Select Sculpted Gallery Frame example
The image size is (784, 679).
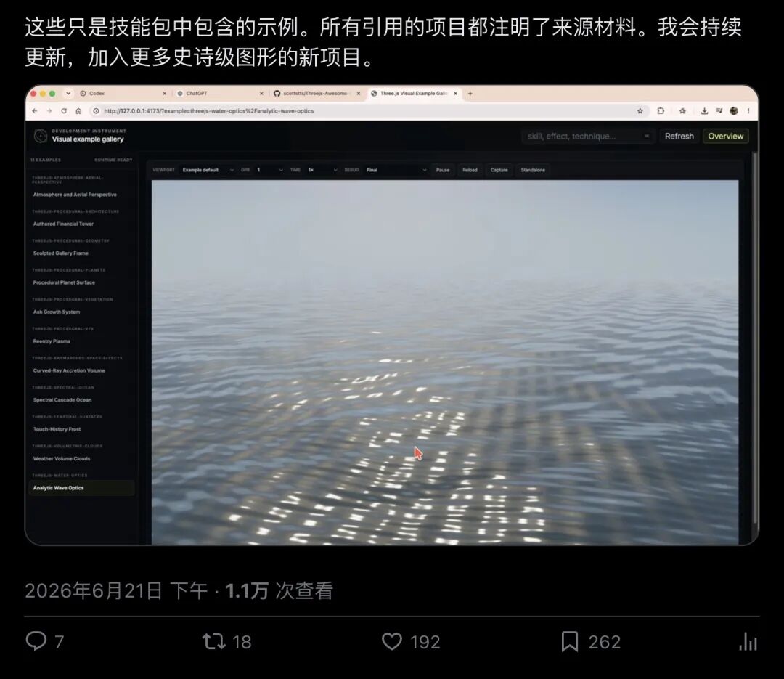click(81, 253)
